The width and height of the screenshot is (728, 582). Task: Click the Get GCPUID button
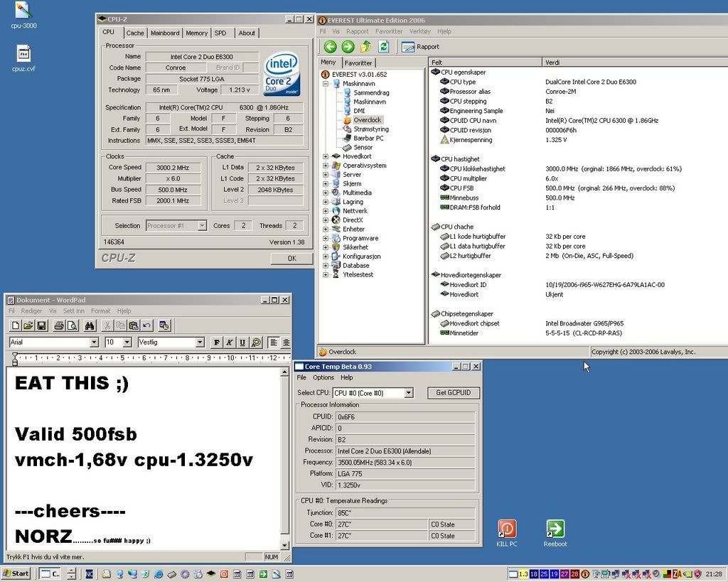453,393
